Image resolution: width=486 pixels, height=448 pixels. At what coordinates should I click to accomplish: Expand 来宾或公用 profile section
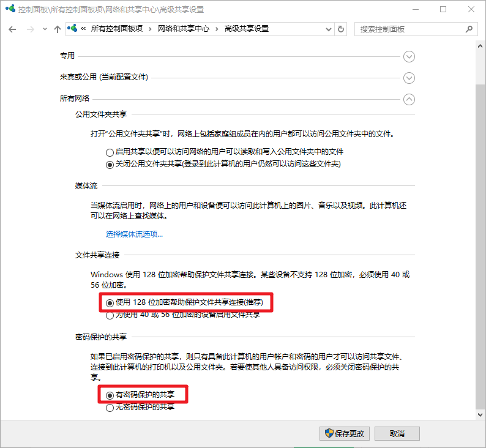click(x=409, y=78)
